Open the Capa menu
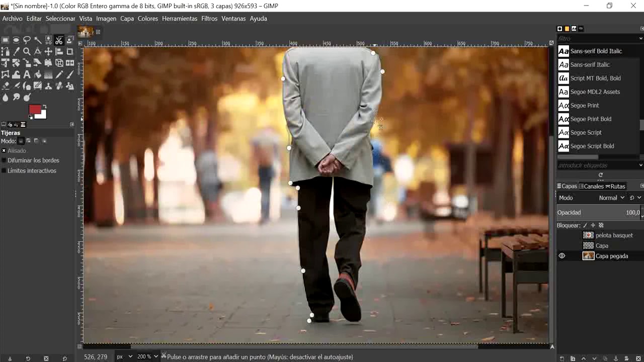The width and height of the screenshot is (644, 362). click(127, 19)
